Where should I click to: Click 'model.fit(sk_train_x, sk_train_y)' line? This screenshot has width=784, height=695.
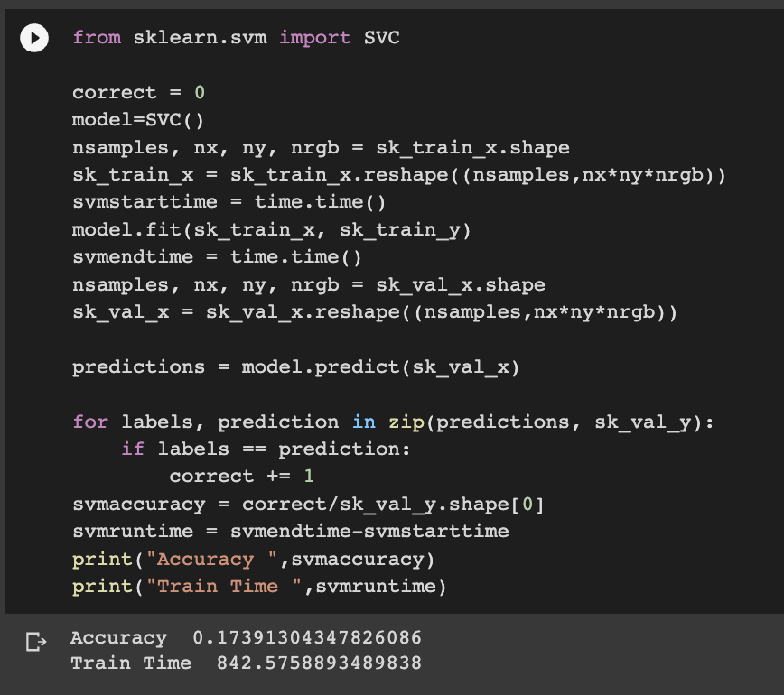click(x=272, y=230)
